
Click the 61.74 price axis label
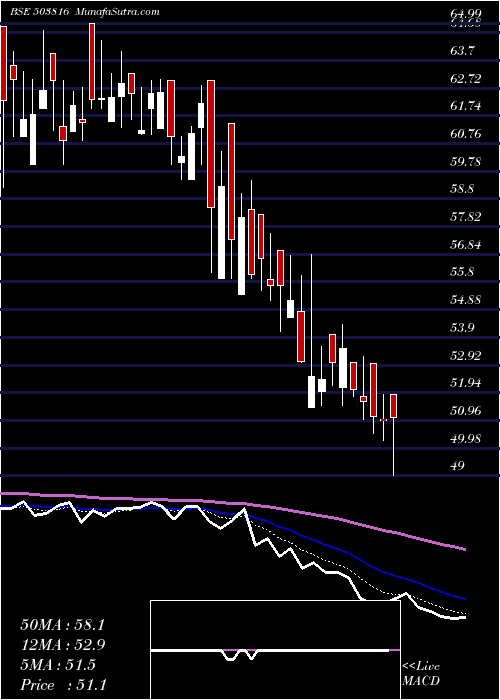coord(467,106)
